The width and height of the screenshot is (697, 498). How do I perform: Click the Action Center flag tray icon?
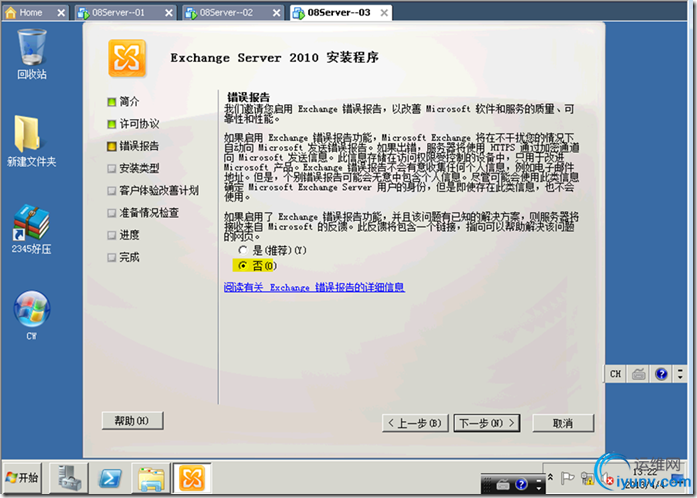coord(567,478)
